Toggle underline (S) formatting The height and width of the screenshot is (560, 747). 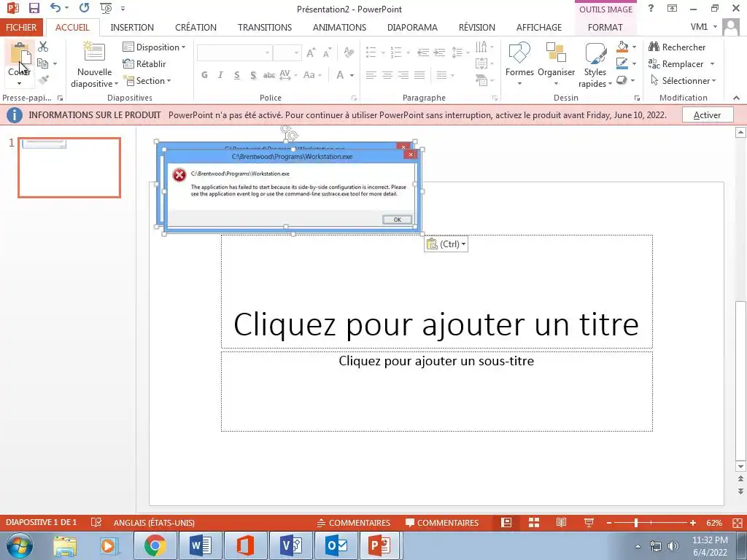click(x=237, y=75)
